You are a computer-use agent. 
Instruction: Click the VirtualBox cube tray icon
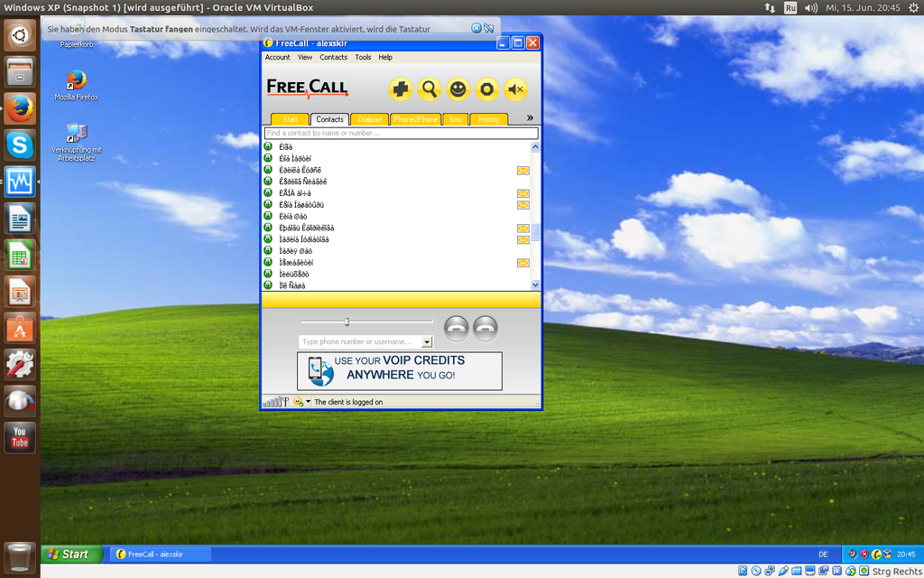click(x=888, y=555)
